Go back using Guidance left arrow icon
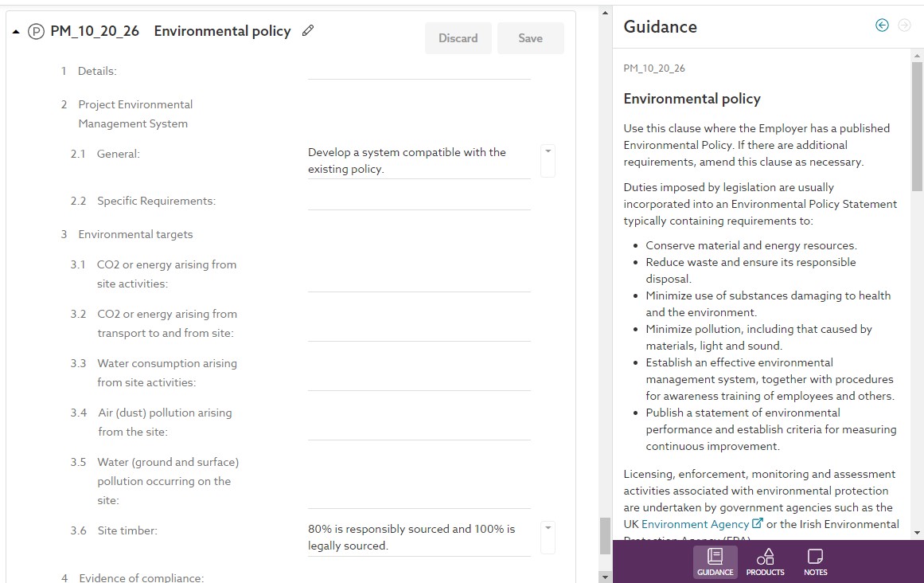Viewport: 924px width, 583px height. (882, 25)
